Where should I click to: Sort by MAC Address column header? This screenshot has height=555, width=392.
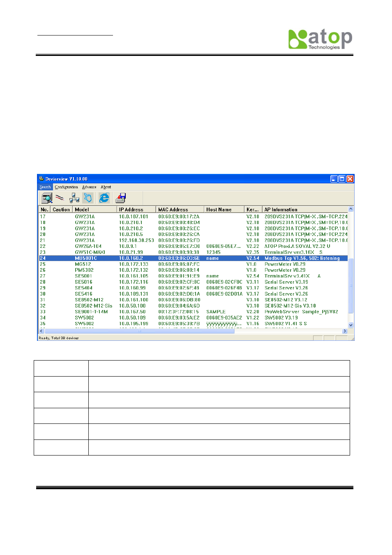tap(180, 210)
